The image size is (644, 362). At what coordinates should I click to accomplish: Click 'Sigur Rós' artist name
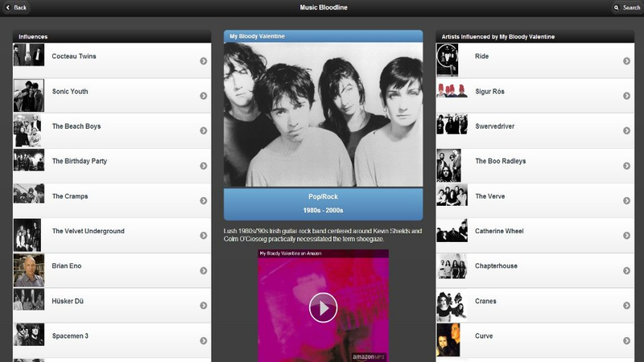click(489, 91)
